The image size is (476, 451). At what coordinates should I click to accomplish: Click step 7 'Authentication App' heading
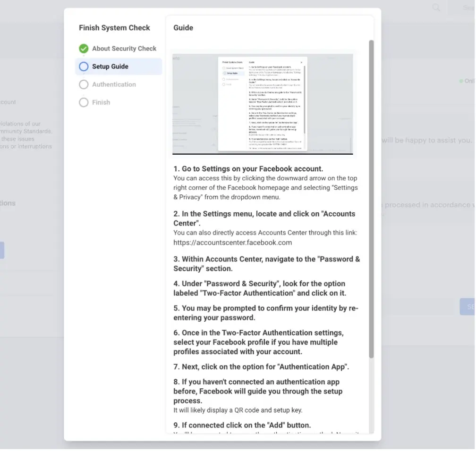261,367
